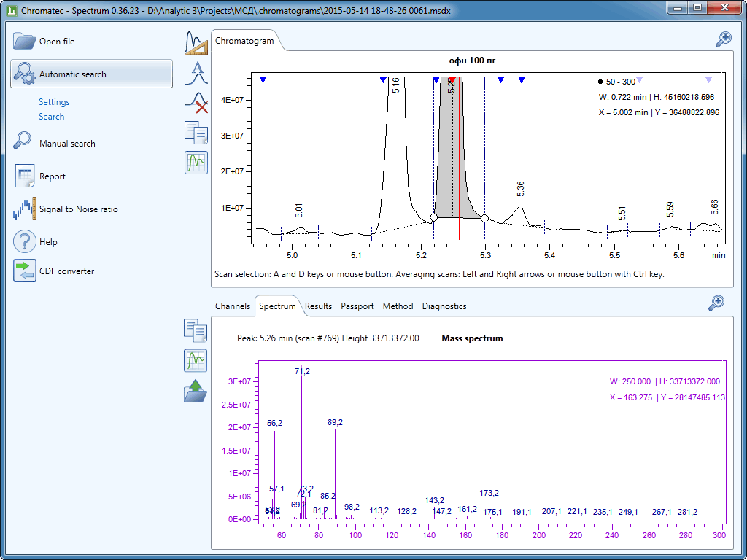
Task: Switch to the Results tab
Action: [318, 306]
